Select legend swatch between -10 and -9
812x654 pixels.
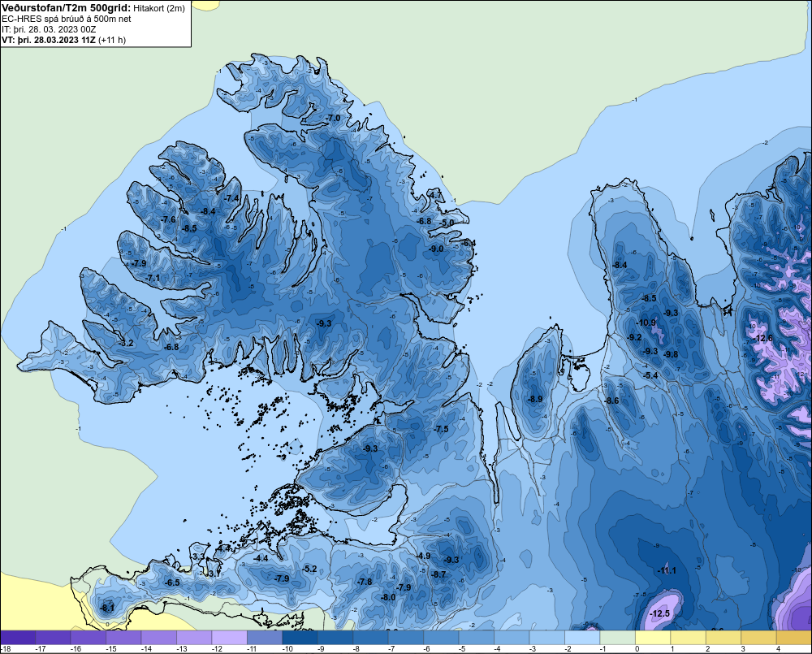tap(300, 638)
